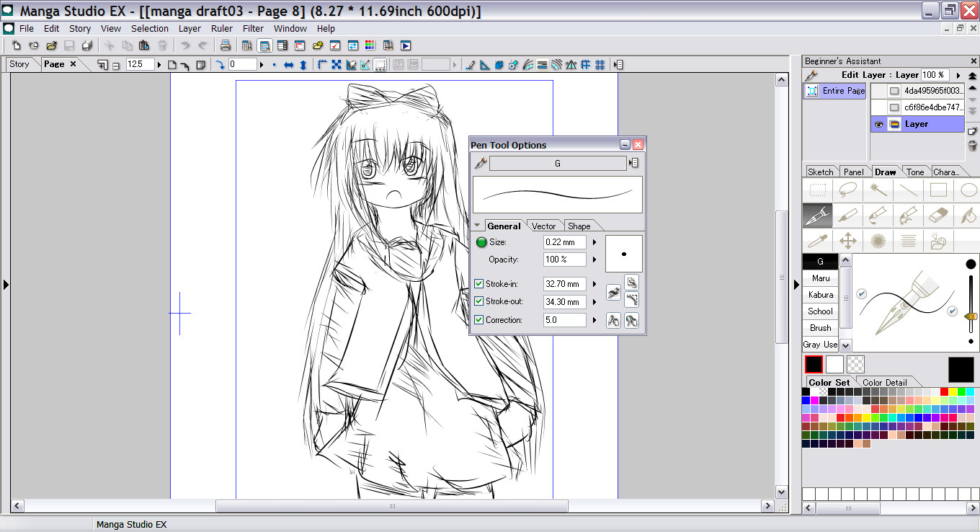Select the Airbrush spray tool icon

coord(907,215)
